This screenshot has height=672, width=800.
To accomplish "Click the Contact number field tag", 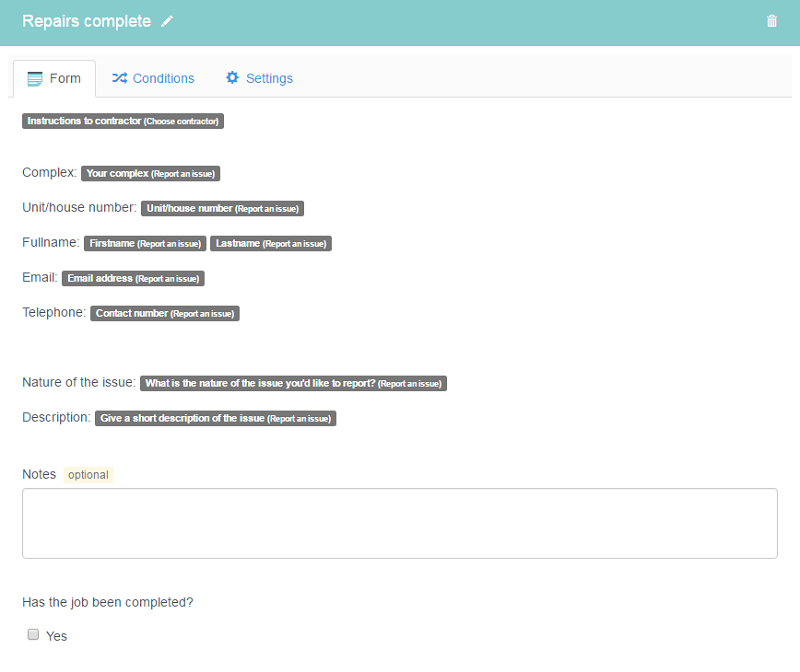I will tap(165, 313).
